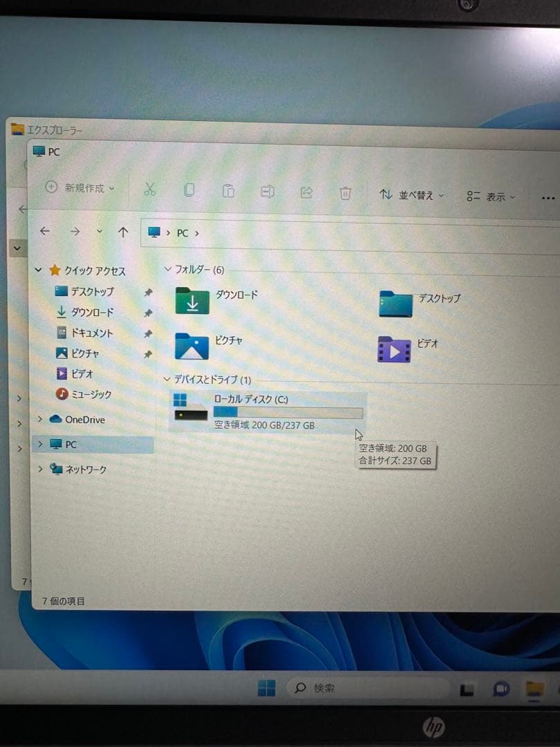The height and width of the screenshot is (747, 560).
Task: Click the Paste icon
Action: coord(228,192)
